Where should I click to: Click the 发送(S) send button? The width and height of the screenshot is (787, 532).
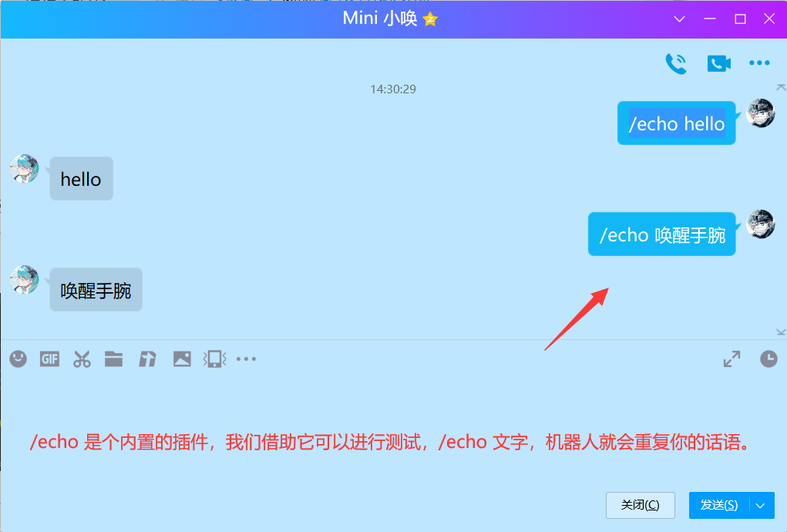tap(718, 505)
